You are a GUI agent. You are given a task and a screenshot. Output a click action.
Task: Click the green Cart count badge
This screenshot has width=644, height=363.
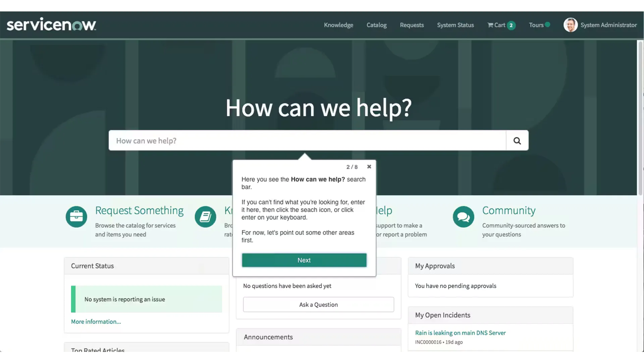pyautogui.click(x=511, y=25)
